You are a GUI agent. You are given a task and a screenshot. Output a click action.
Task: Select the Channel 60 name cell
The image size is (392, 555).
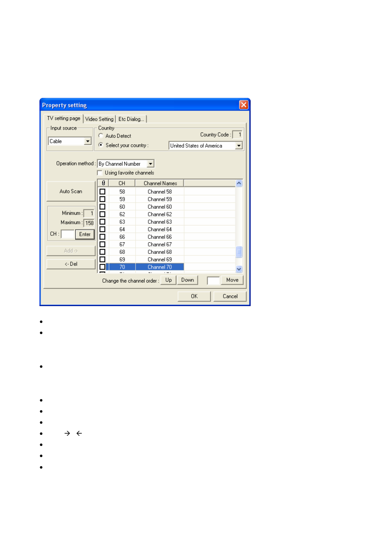coord(160,207)
